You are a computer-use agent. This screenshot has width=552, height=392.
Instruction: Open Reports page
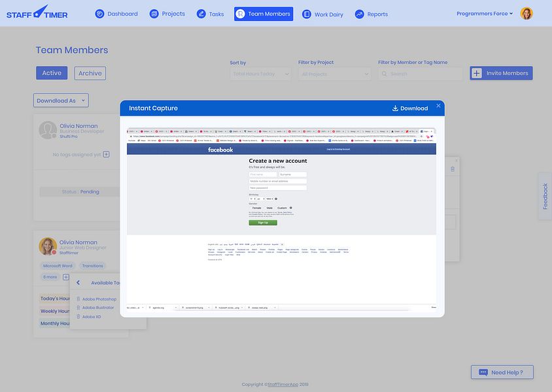tap(371, 14)
